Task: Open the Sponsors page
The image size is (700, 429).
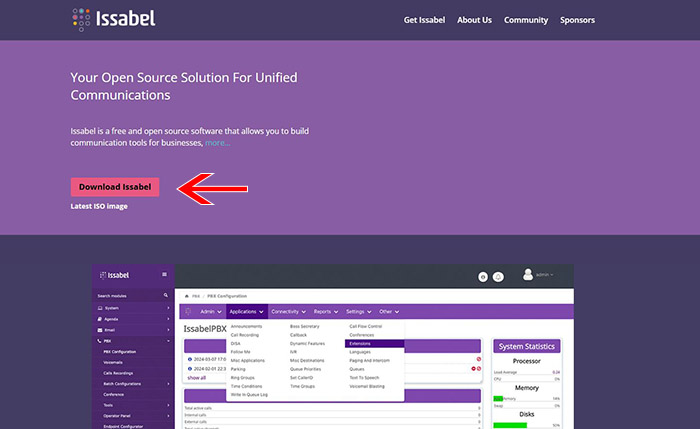Action: pos(577,20)
